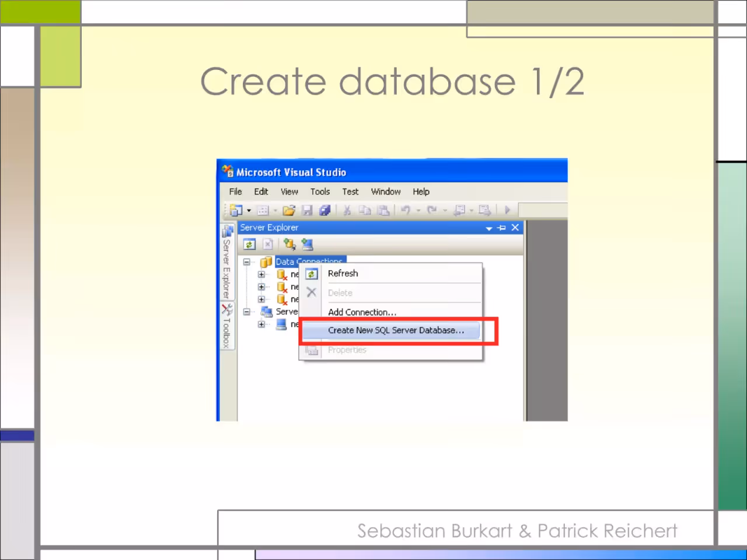Select the Data Connections tree item
The image size is (747, 560).
[310, 261]
